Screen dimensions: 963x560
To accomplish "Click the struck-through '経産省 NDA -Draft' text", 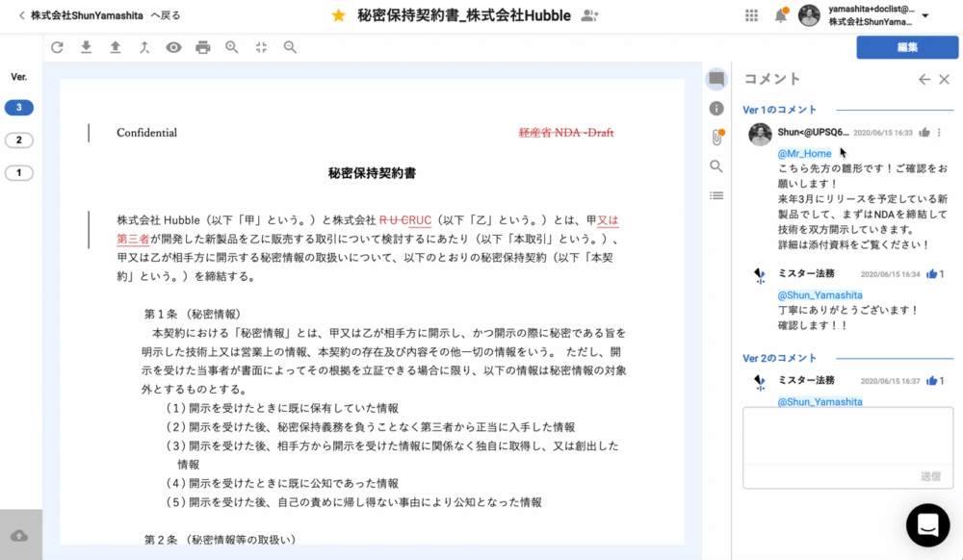I will pos(566,133).
